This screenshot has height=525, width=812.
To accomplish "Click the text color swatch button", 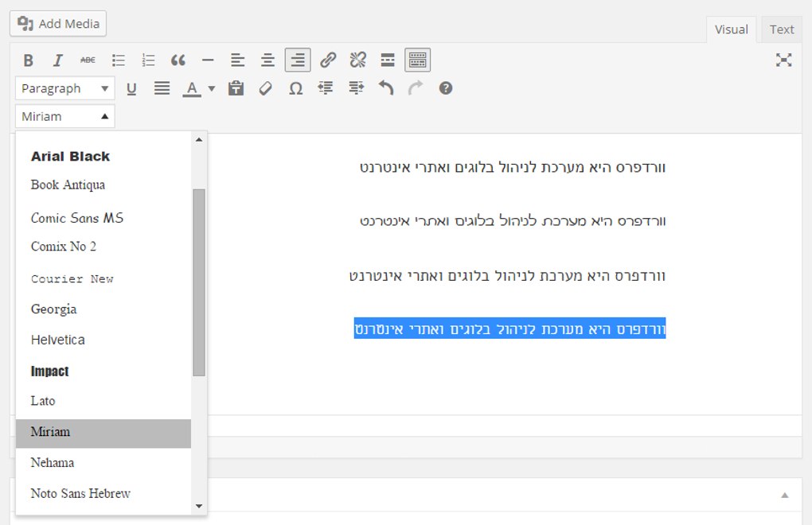I will pyautogui.click(x=192, y=88).
